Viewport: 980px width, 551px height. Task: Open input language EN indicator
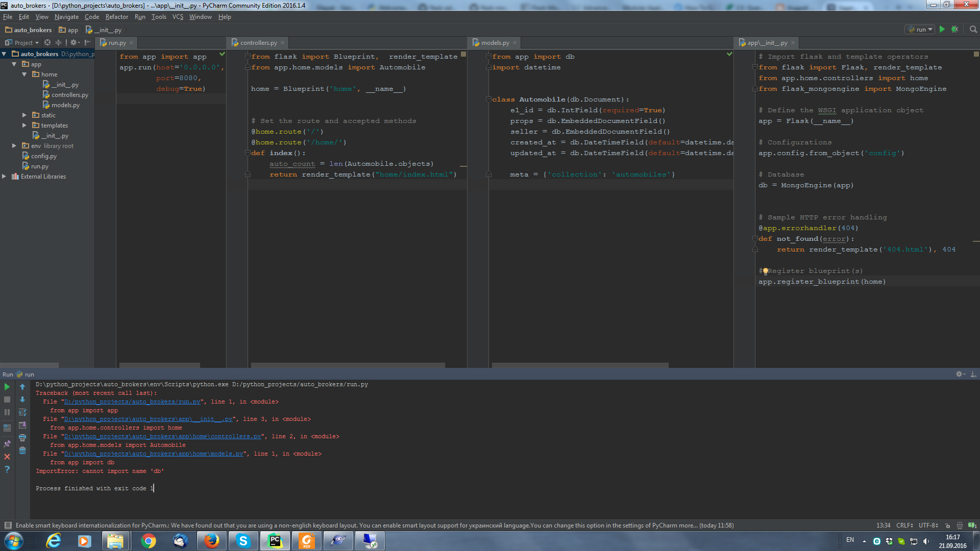[850, 540]
